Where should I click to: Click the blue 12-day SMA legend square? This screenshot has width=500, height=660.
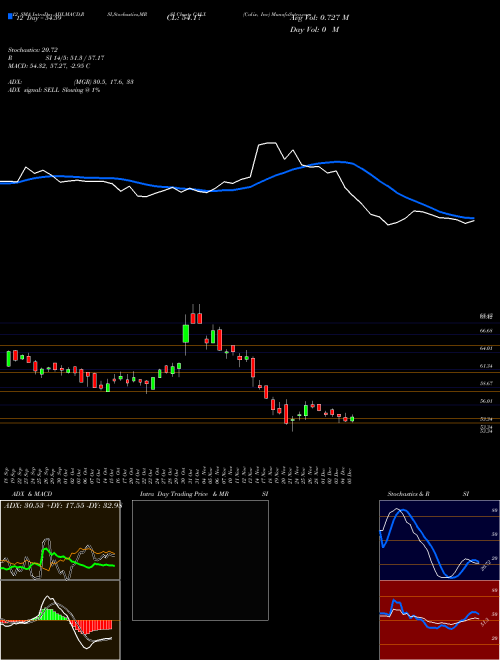[10, 16]
